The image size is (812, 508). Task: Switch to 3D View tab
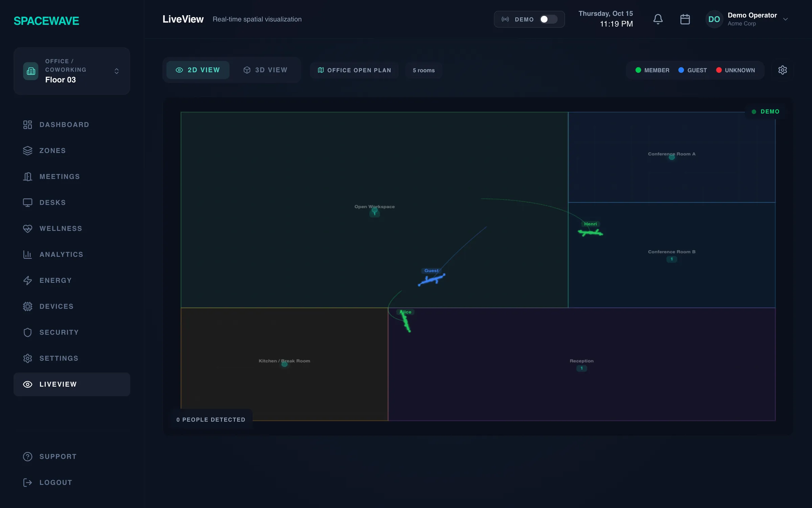pyautogui.click(x=265, y=70)
